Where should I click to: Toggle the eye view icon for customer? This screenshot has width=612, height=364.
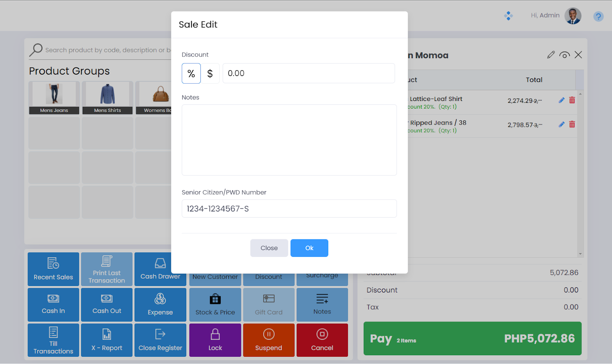pos(564,55)
